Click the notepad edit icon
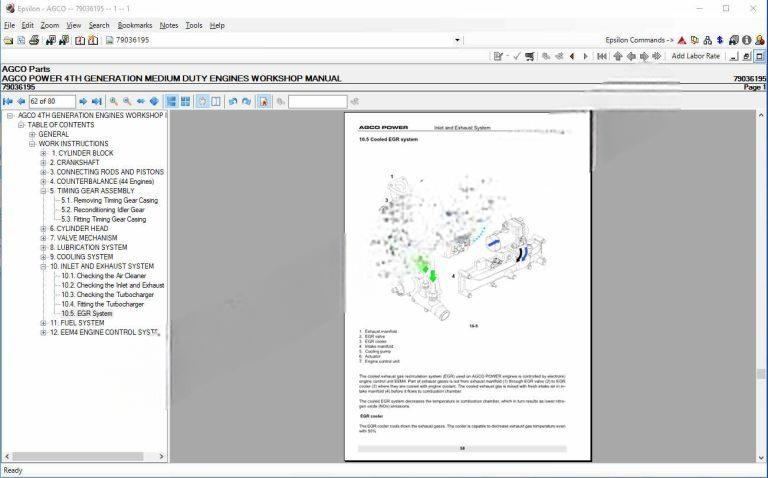768x478 pixels. coord(498,56)
